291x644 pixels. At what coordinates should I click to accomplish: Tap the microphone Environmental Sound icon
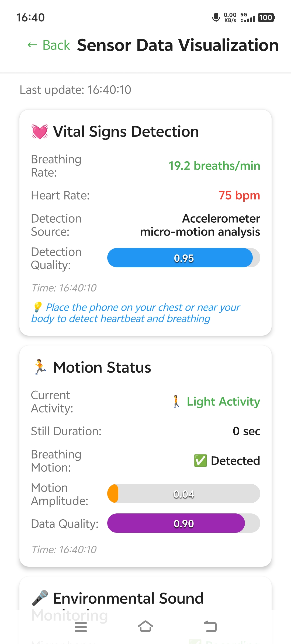pos(40,598)
